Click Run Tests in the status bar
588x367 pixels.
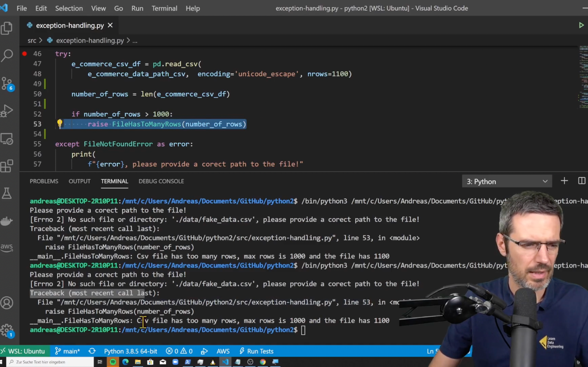(256, 351)
